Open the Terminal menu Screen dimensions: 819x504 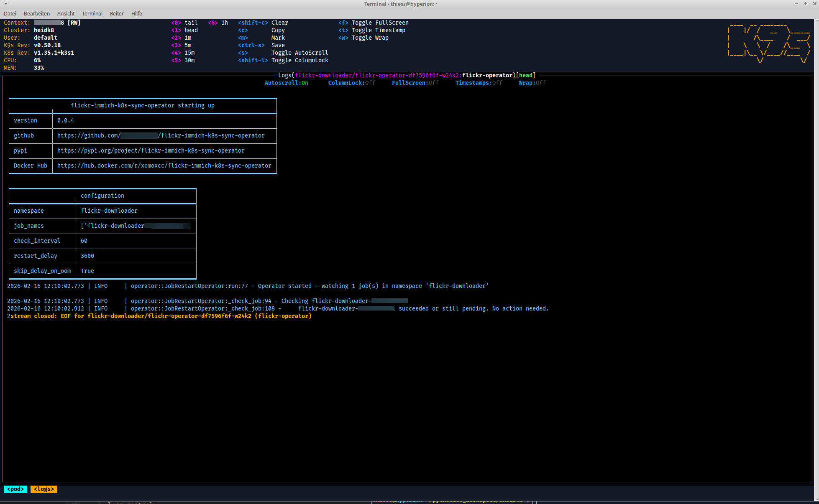tap(92, 13)
